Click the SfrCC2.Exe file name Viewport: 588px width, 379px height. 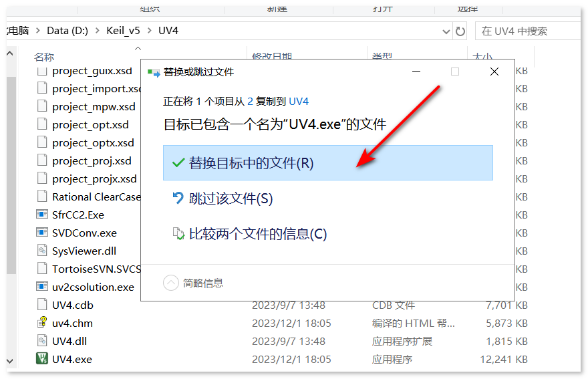point(78,215)
